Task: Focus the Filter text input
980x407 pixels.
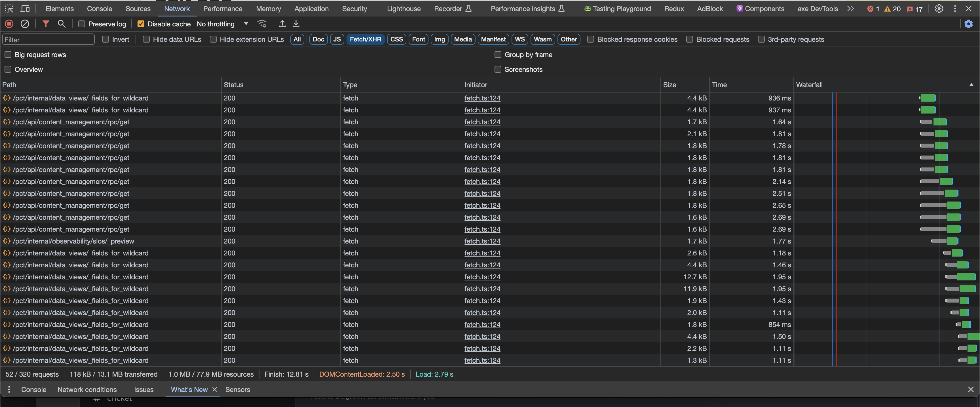Action: [x=48, y=39]
